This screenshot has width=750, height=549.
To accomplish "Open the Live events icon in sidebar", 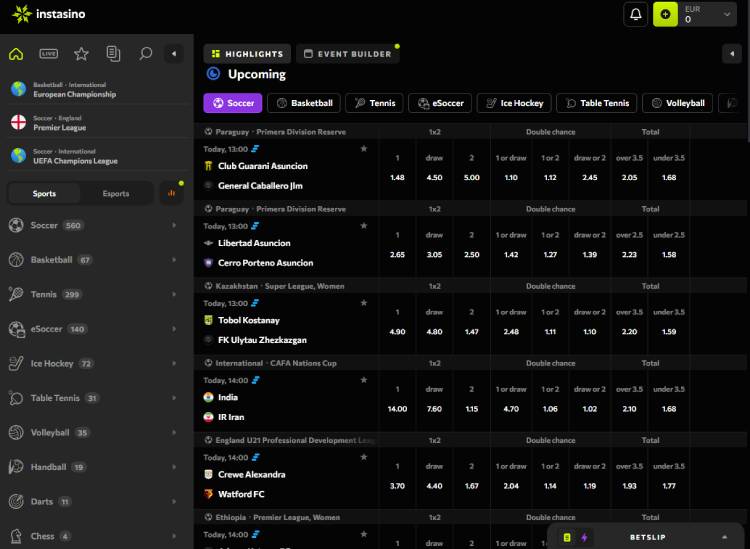I will point(48,54).
